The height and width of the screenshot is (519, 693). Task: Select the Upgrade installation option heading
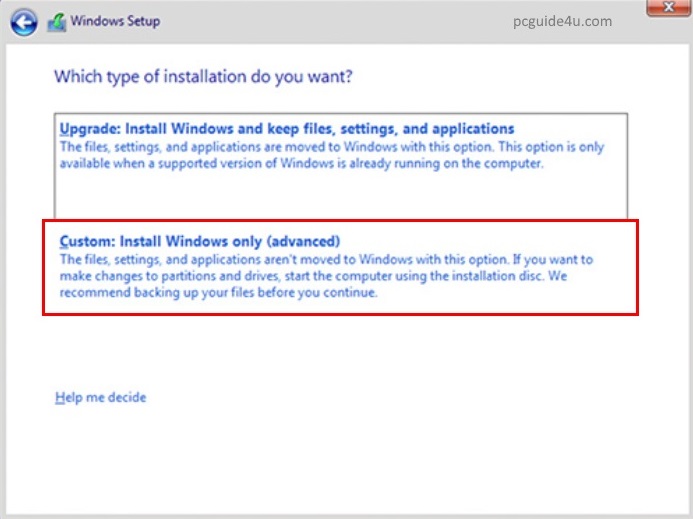click(287, 129)
